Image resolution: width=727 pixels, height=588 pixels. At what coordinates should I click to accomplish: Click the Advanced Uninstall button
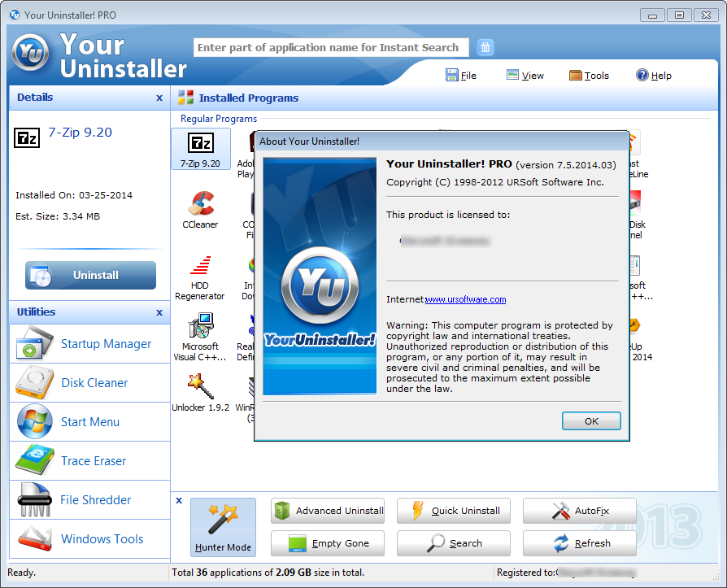tap(329, 511)
